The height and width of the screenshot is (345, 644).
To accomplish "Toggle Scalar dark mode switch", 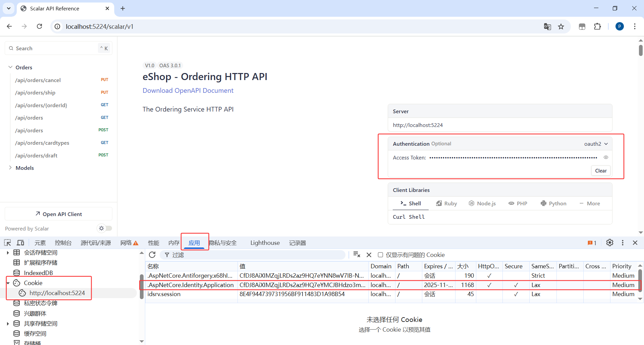I will point(104,228).
